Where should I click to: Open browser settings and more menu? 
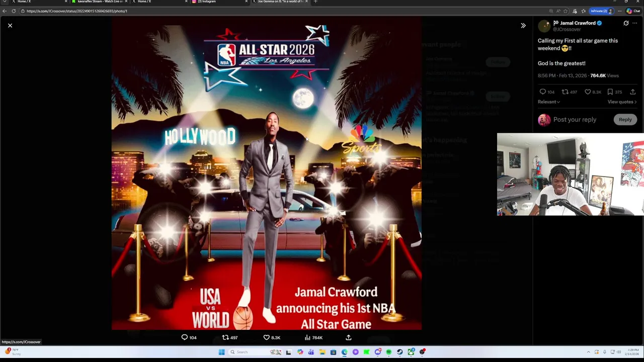pyautogui.click(x=619, y=11)
